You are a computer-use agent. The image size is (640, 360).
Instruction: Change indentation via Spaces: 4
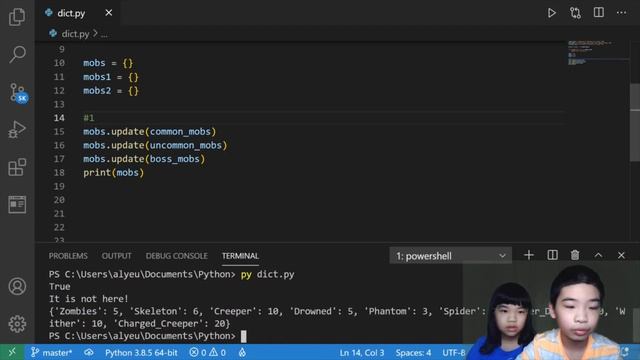413,352
